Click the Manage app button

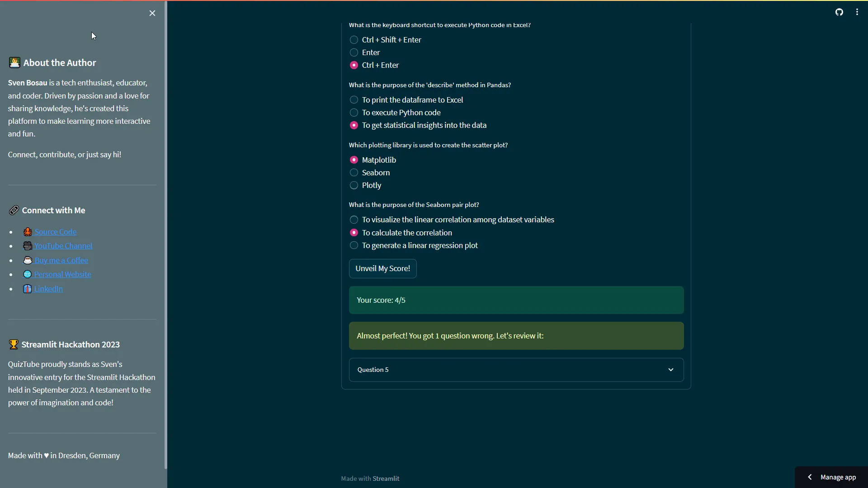pyautogui.click(x=838, y=477)
